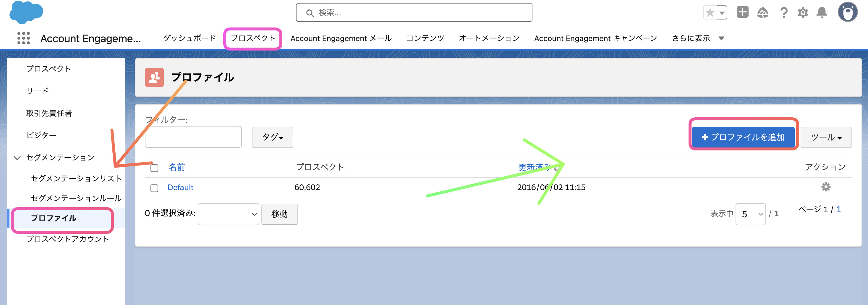Screen dimensions: 868x305
Task: Select 取引先責任者 in the sidebar
Action: [49, 113]
